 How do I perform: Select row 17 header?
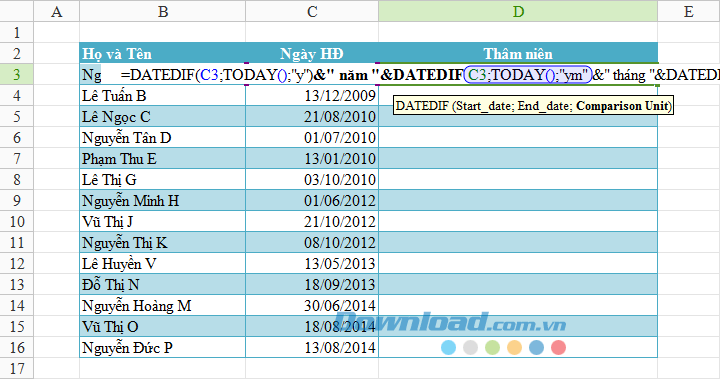17,368
